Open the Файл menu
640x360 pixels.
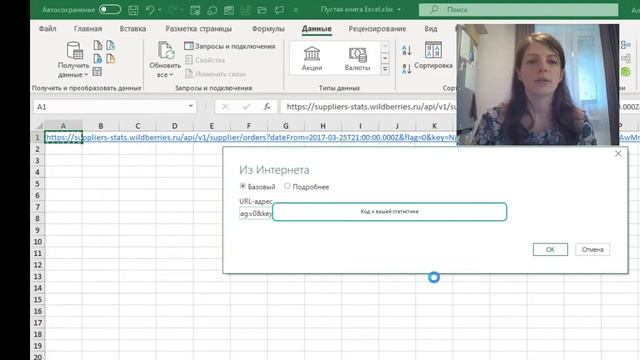click(x=47, y=29)
